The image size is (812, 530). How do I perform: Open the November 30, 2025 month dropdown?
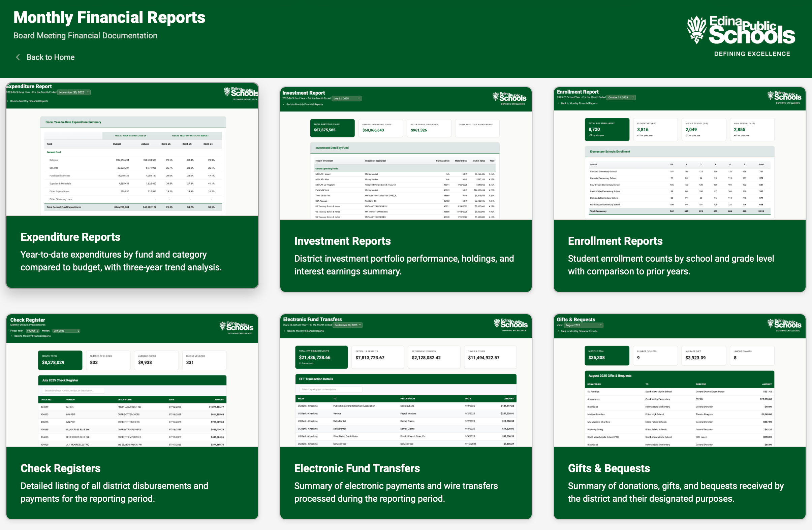73,92
